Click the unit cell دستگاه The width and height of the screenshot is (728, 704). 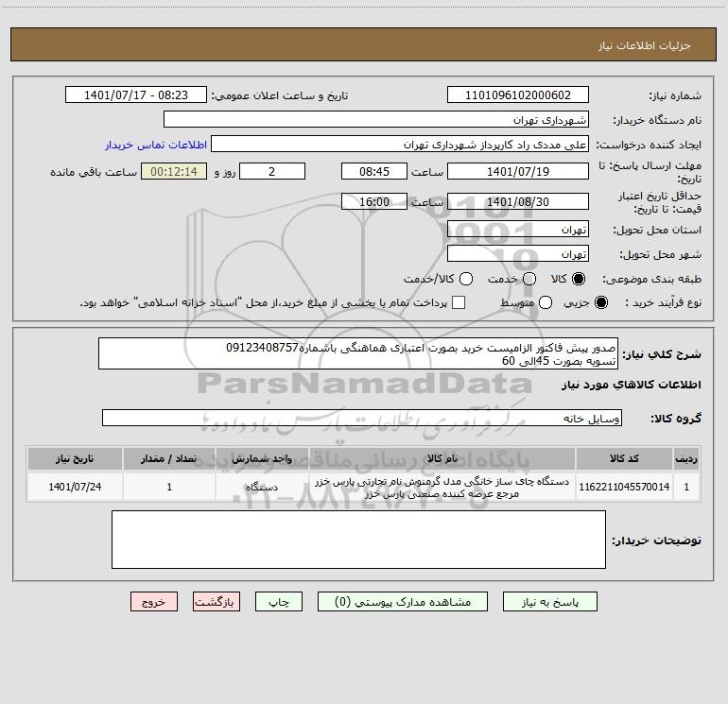pyautogui.click(x=262, y=487)
